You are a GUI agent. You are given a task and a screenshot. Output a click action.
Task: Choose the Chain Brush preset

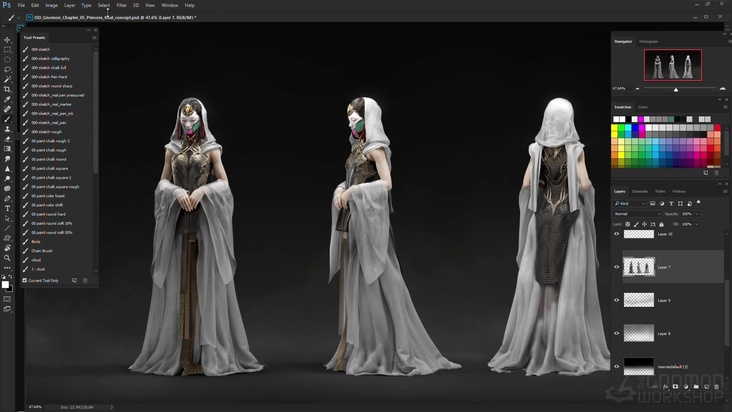(42, 251)
